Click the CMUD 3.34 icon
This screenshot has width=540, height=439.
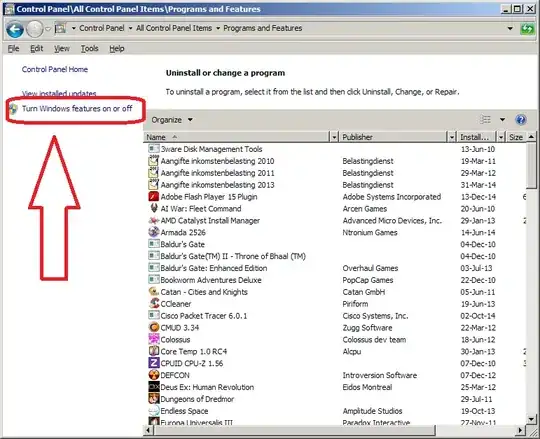pos(154,327)
